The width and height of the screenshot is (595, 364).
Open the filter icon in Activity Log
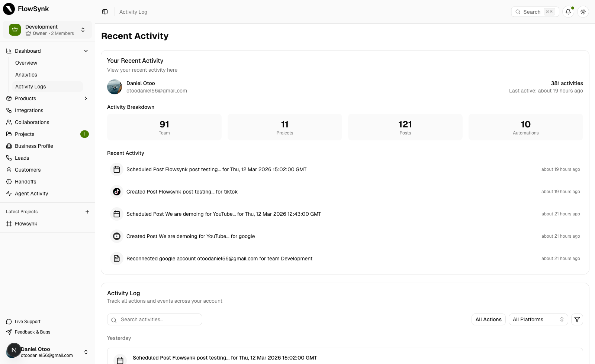pyautogui.click(x=577, y=319)
